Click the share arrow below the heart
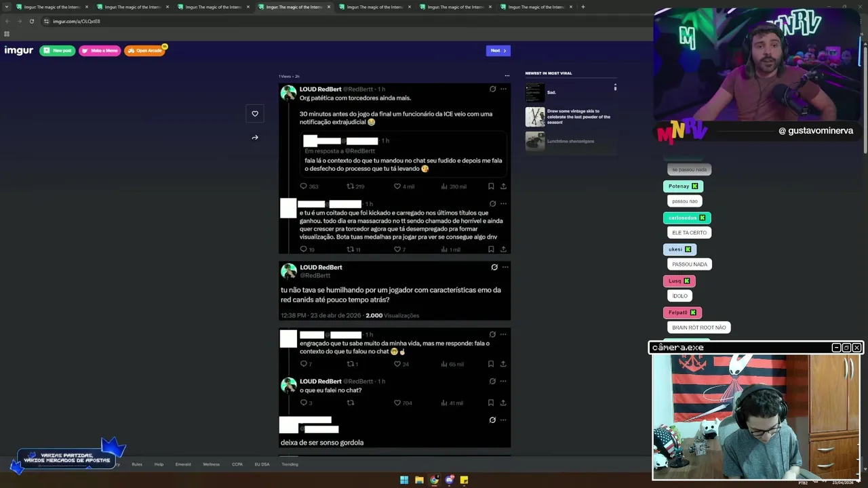868x488 pixels. 255,137
